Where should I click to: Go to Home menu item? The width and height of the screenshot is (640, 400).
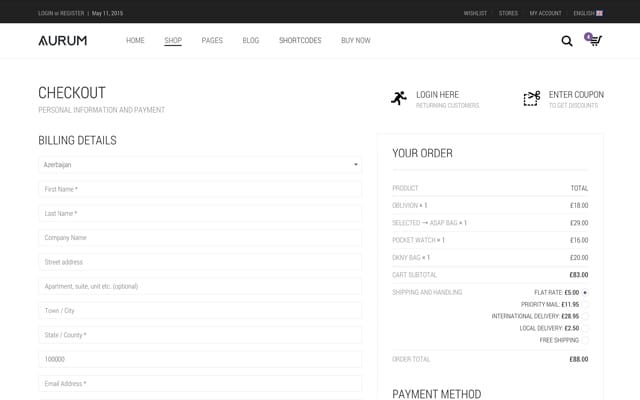click(x=135, y=40)
